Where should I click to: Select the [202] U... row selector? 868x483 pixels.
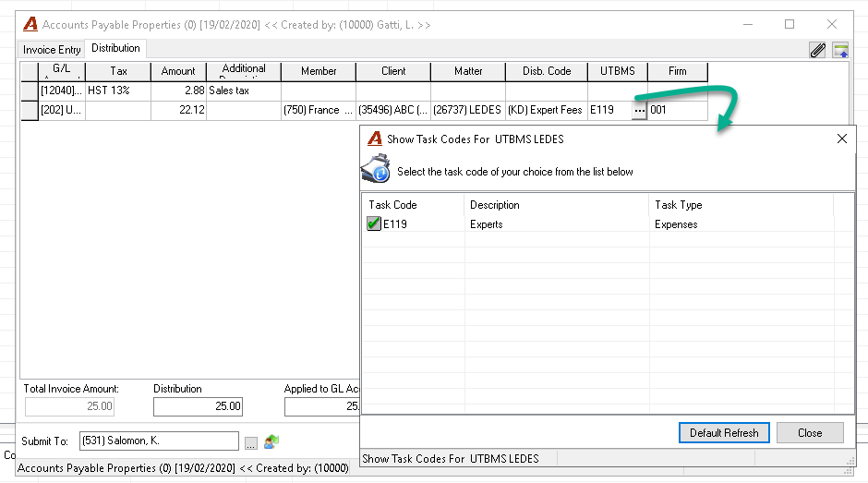(x=30, y=110)
